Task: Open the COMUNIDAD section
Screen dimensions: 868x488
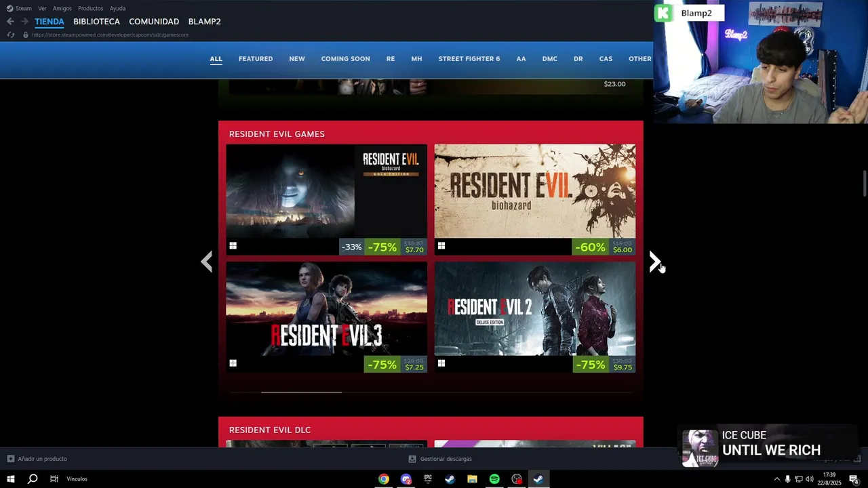Action: tap(154, 22)
